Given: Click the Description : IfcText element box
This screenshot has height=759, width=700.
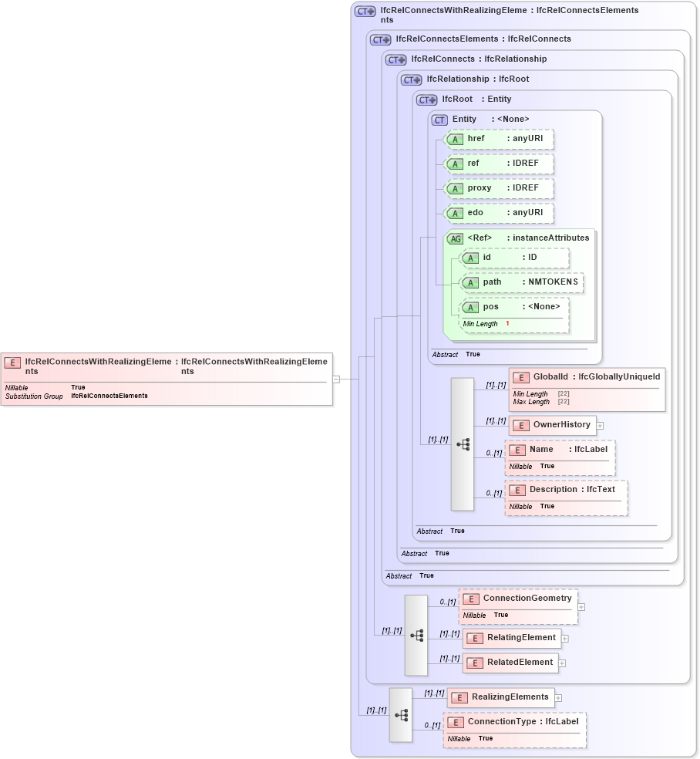Looking at the screenshot, I should [565, 489].
